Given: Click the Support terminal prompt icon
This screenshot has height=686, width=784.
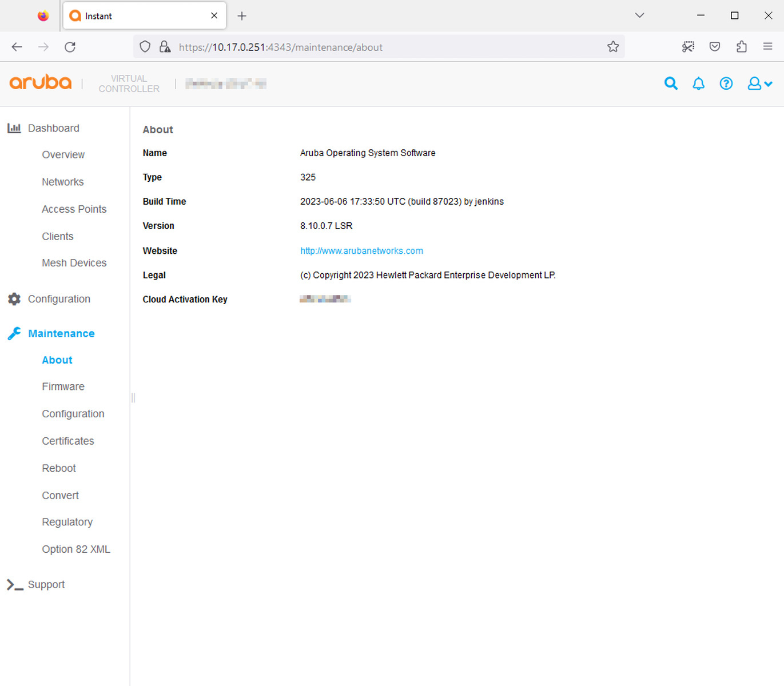Looking at the screenshot, I should tap(15, 584).
